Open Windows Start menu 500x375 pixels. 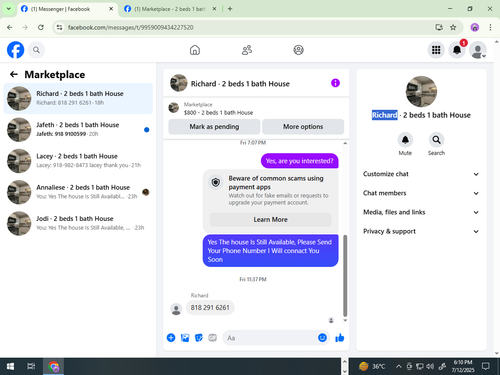point(10,366)
